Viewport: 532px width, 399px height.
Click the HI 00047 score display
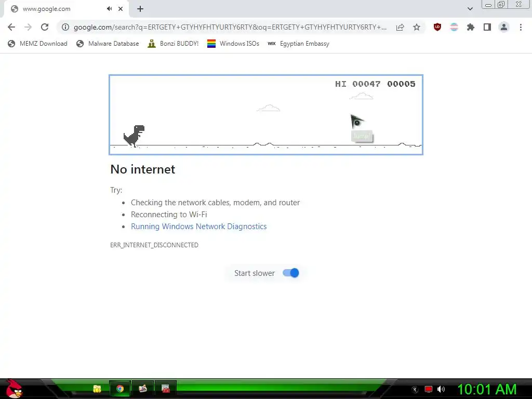coord(357,84)
